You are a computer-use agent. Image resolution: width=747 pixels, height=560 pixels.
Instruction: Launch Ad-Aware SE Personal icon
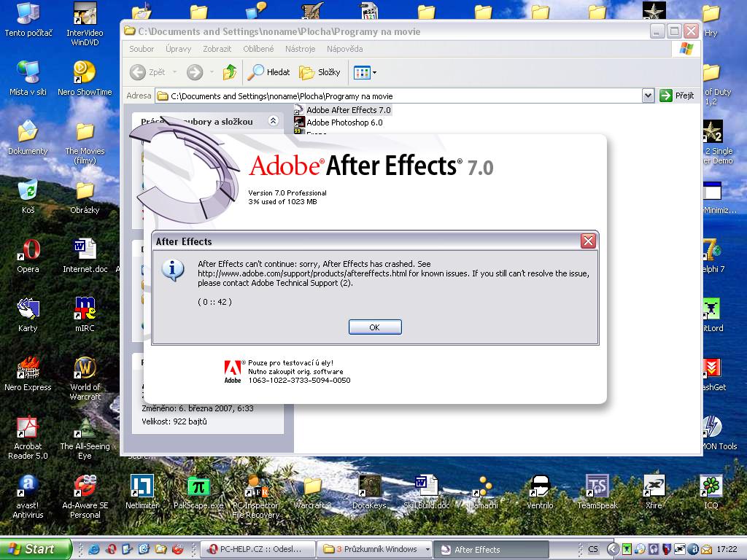(85, 497)
